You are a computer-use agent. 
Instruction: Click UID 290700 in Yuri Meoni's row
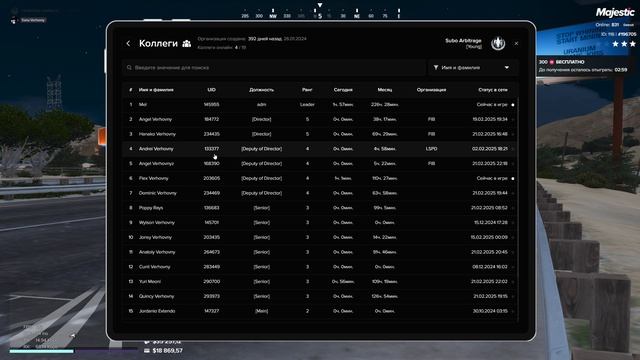(211, 282)
